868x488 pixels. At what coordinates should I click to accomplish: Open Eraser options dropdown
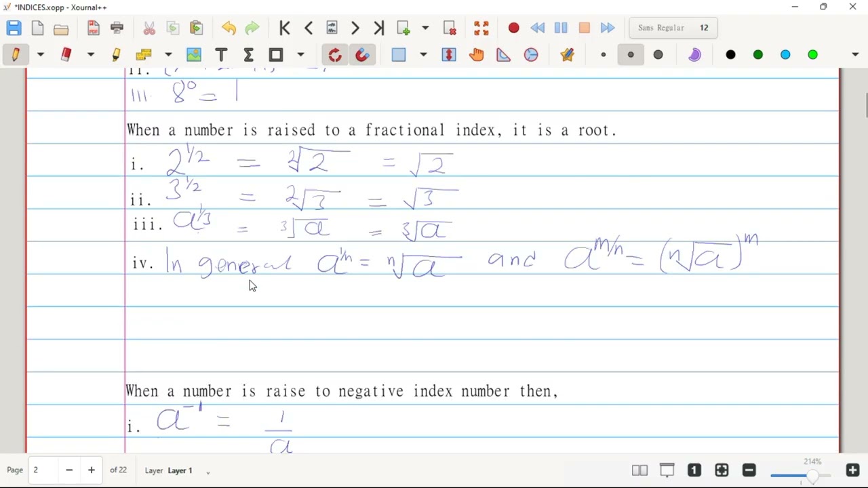(91, 55)
